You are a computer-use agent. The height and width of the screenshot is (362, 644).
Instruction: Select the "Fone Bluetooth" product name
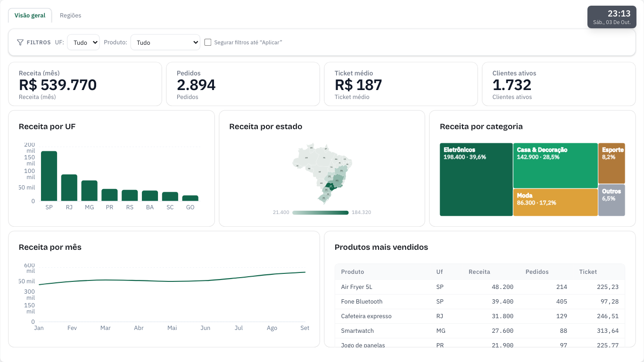pos(362,302)
